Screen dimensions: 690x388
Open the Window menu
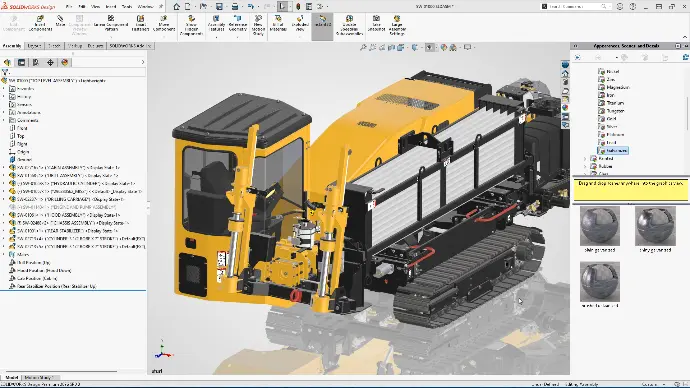[x=145, y=7]
